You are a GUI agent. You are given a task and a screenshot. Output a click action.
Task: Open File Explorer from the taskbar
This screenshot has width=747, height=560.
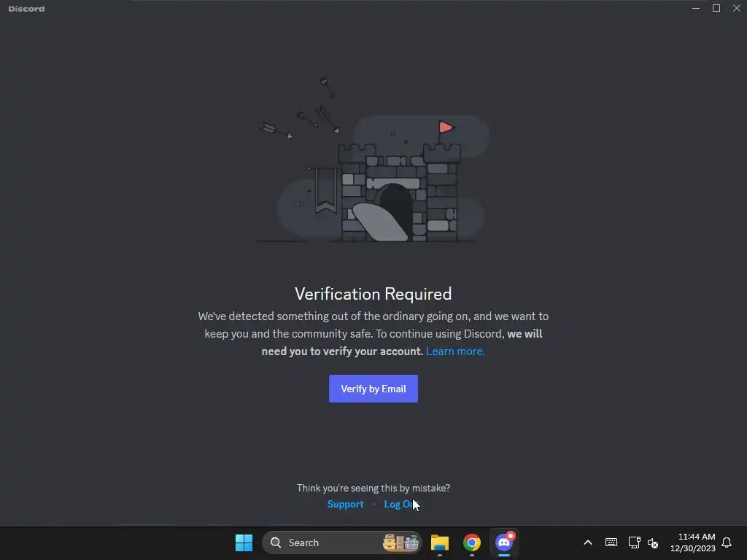point(440,542)
